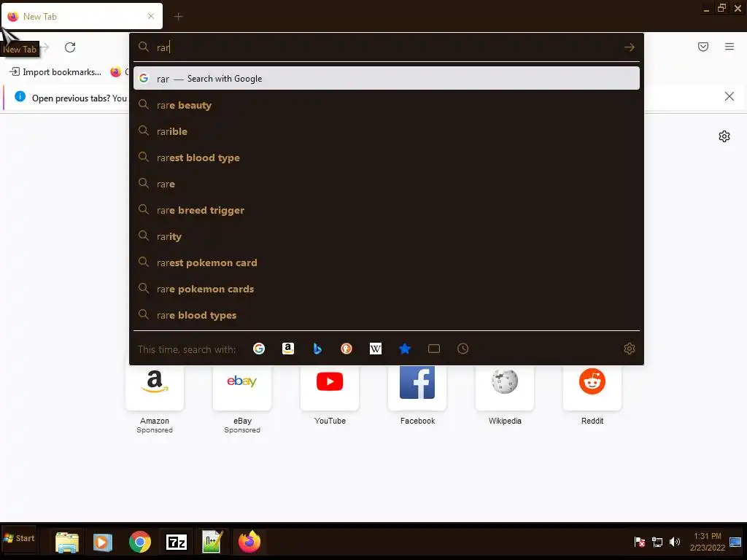Select 'rarest pokemon card' suggestion
The width and height of the screenshot is (747, 560).
(x=387, y=262)
